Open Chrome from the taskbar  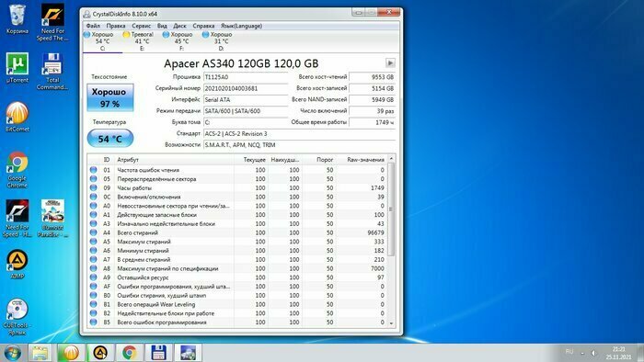(129, 353)
